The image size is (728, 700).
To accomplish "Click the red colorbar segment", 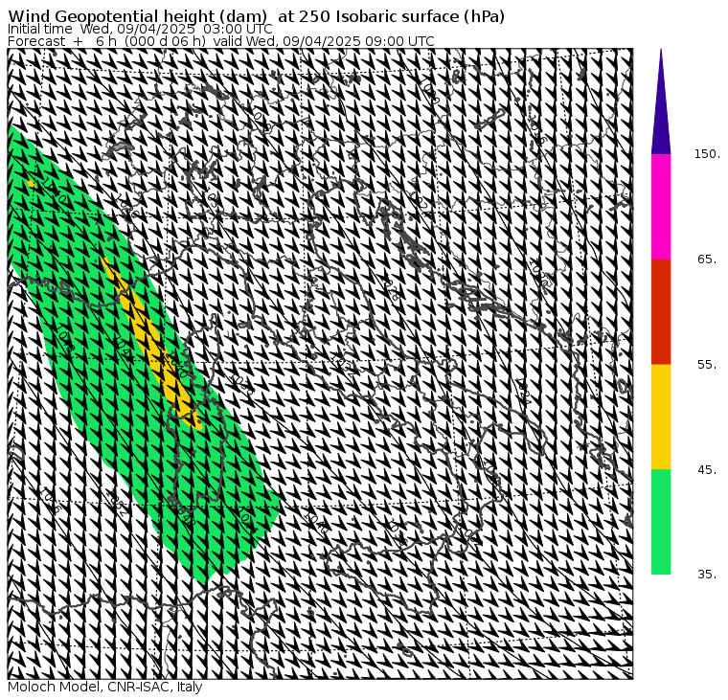I will click(661, 311).
